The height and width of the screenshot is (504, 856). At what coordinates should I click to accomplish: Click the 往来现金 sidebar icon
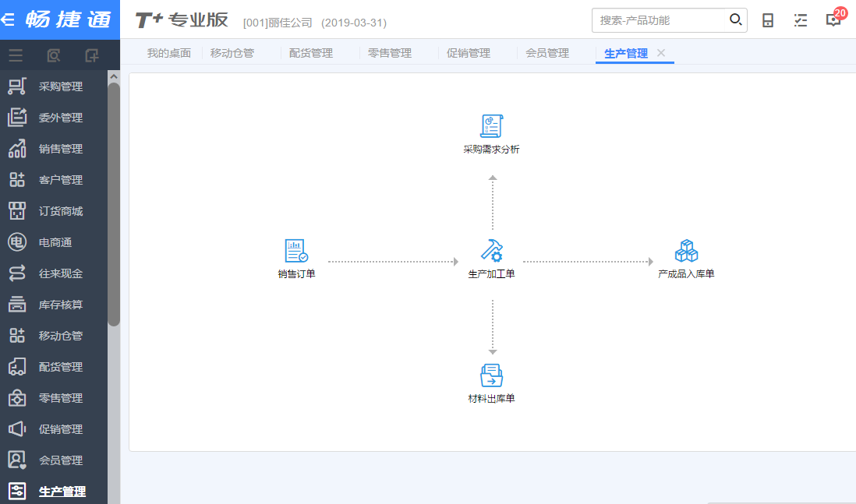pos(17,273)
